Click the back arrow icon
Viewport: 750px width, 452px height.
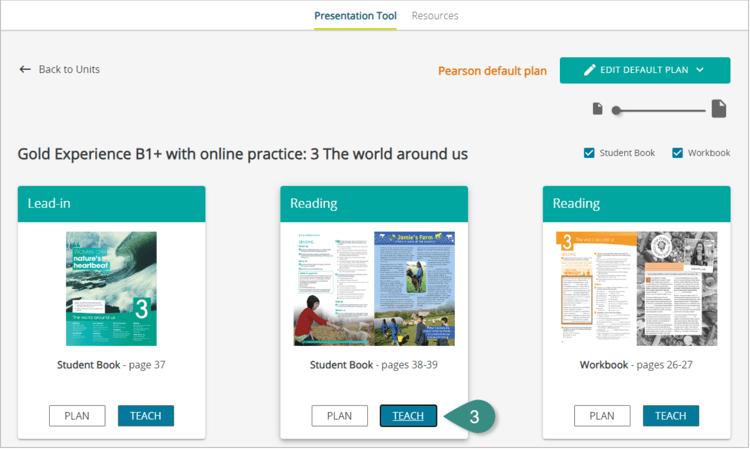coord(25,70)
